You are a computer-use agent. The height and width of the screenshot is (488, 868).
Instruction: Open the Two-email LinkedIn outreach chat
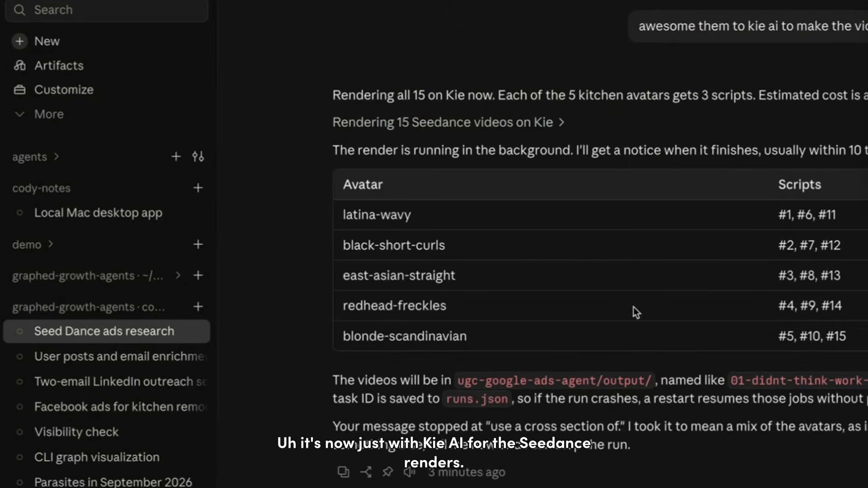120,382
